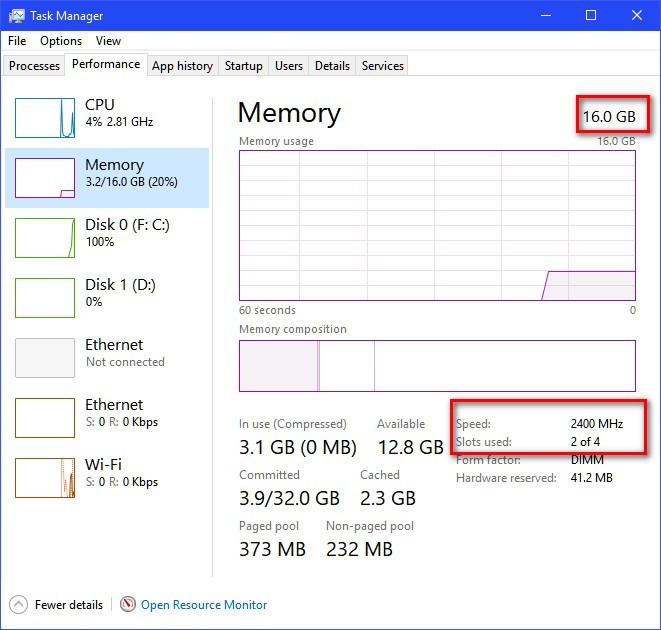Minimize the Task Manager window
This screenshot has height=630, width=661.
[x=546, y=16]
